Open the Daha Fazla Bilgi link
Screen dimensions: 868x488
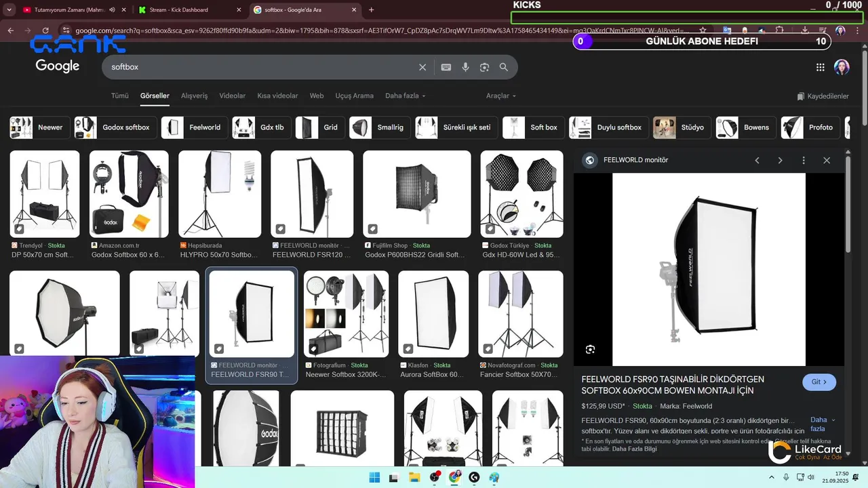[634, 449]
